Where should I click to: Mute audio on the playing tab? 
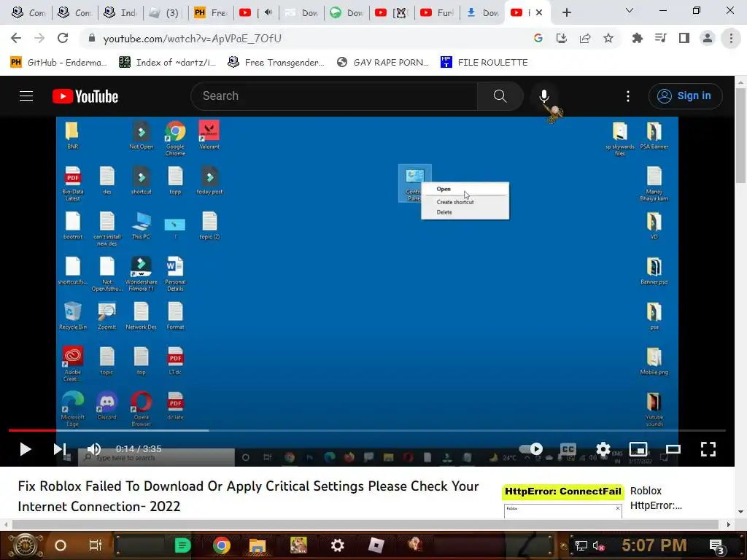268,12
